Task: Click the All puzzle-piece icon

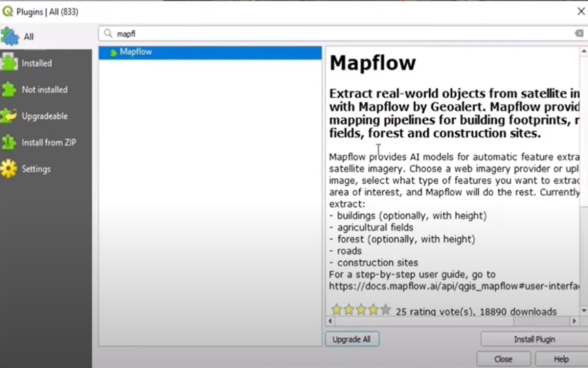Action: (x=10, y=36)
